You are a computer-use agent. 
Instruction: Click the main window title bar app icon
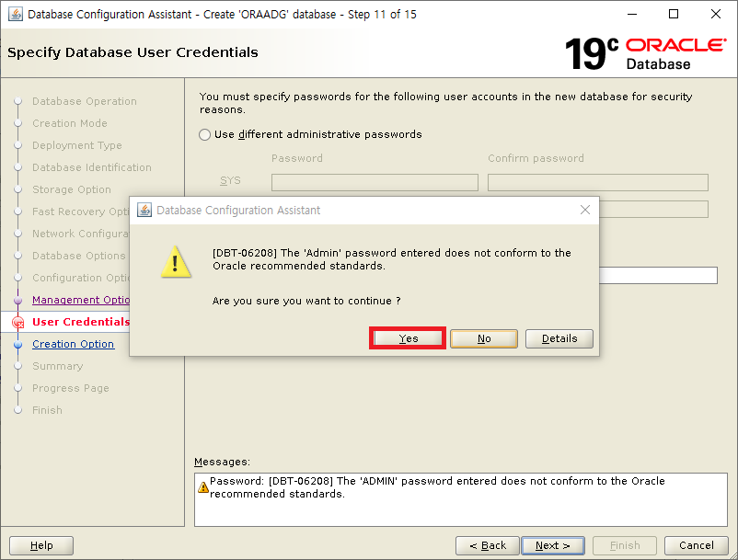pyautogui.click(x=16, y=14)
